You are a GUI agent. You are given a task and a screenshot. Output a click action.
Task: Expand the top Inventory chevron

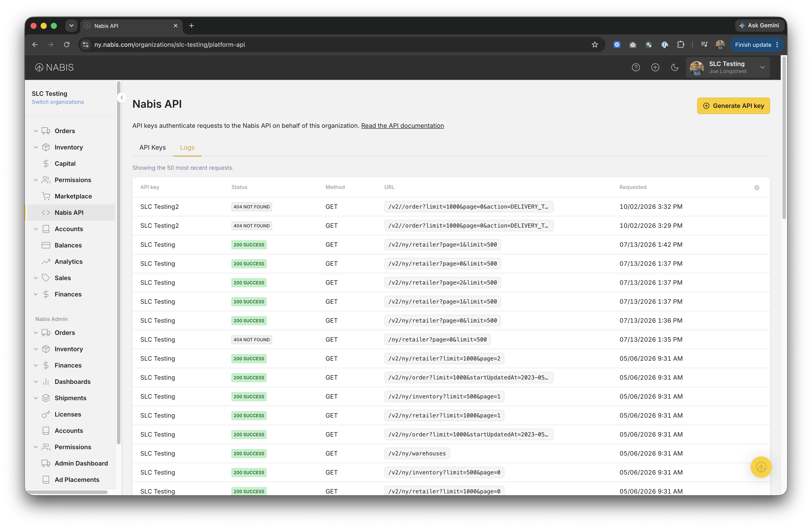36,147
